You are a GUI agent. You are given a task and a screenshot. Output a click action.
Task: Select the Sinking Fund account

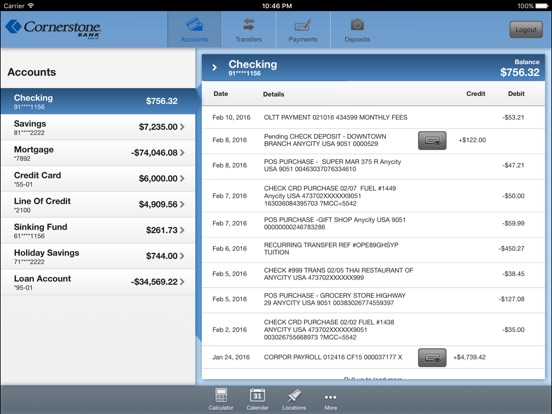coord(98,231)
